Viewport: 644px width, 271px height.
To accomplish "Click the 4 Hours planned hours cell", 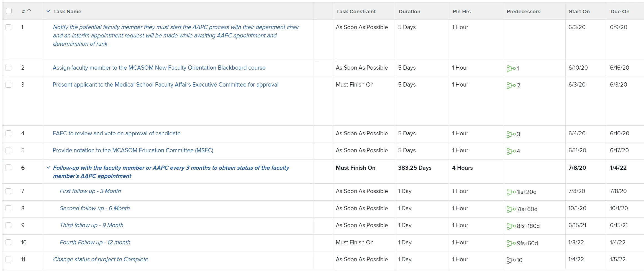I will coord(462,168).
